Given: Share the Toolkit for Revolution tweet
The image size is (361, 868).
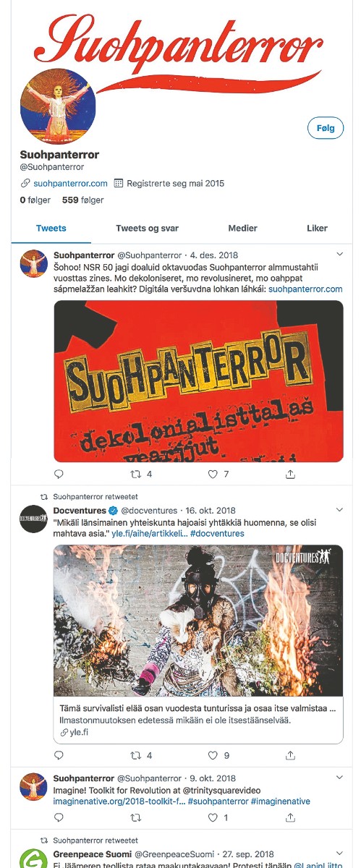Looking at the screenshot, I should [x=290, y=817].
